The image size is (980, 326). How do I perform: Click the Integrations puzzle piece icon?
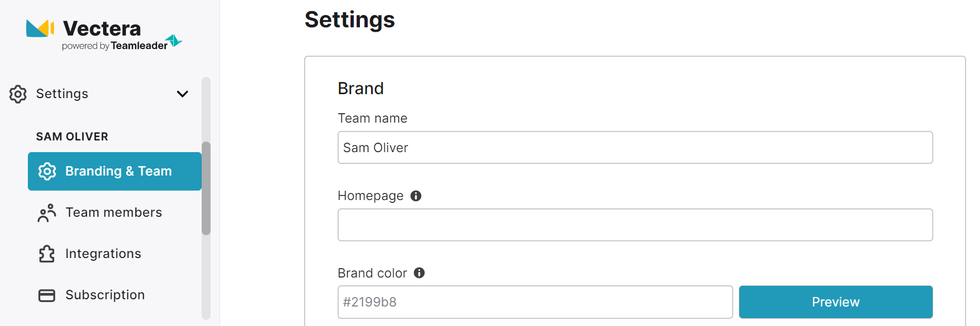pyautogui.click(x=47, y=254)
